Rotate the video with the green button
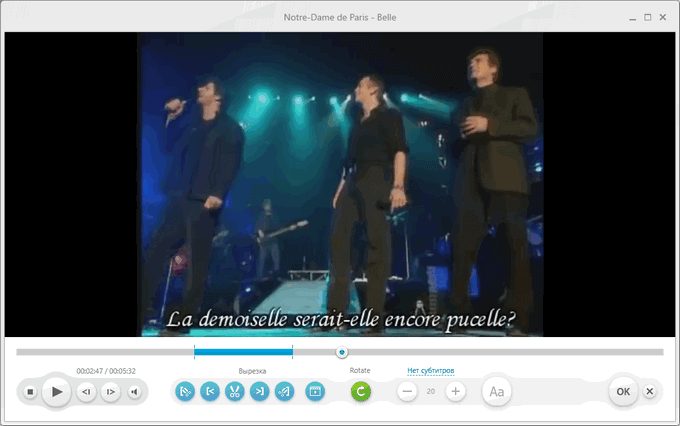Viewport: 680px width, 426px height. pos(360,391)
